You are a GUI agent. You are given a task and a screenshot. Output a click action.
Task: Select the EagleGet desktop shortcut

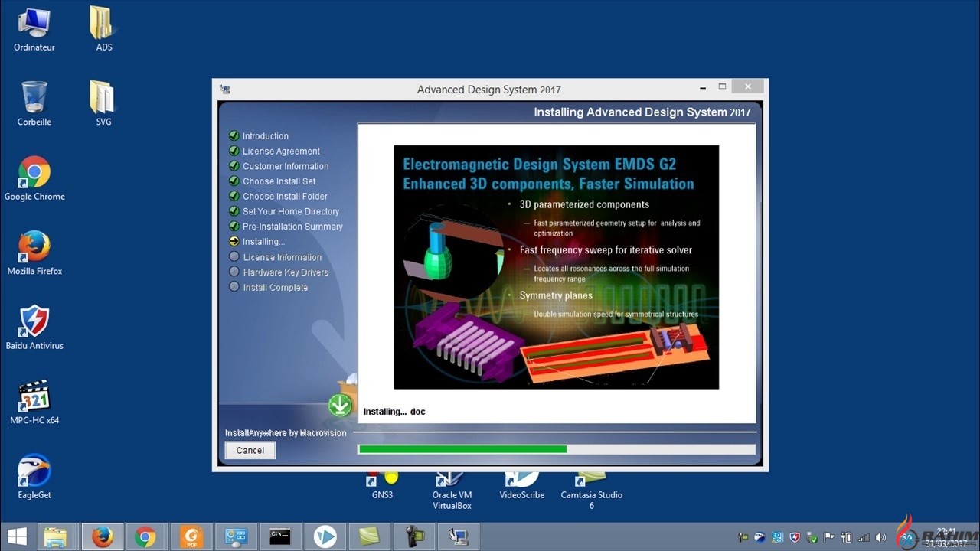pos(34,478)
